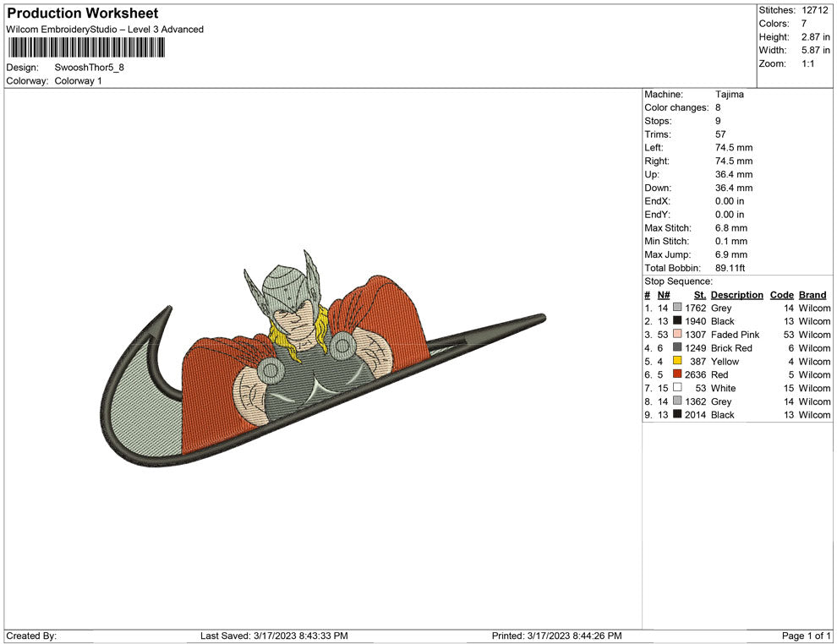Click the Brick Red color swatch
This screenshot has width=837, height=644.
(677, 347)
